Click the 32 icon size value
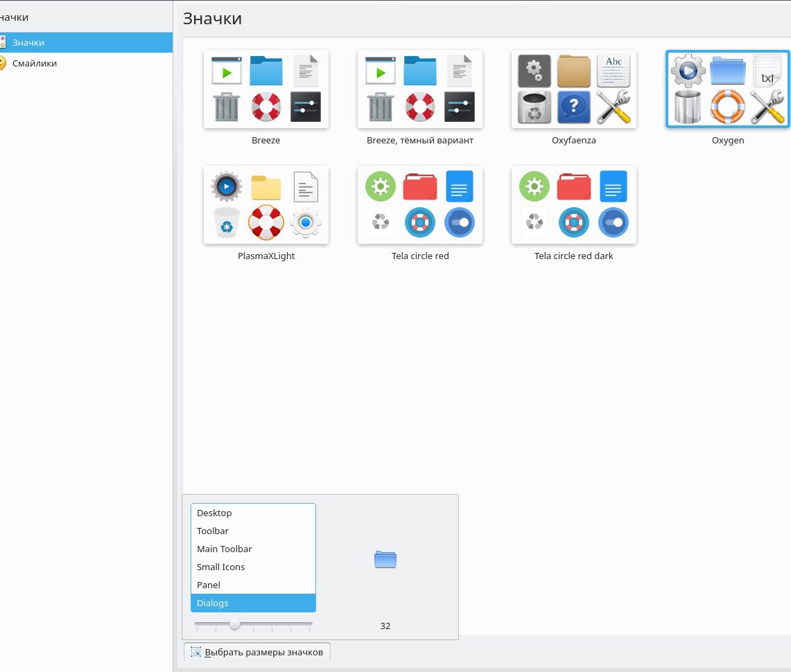This screenshot has width=791, height=672. (x=385, y=626)
